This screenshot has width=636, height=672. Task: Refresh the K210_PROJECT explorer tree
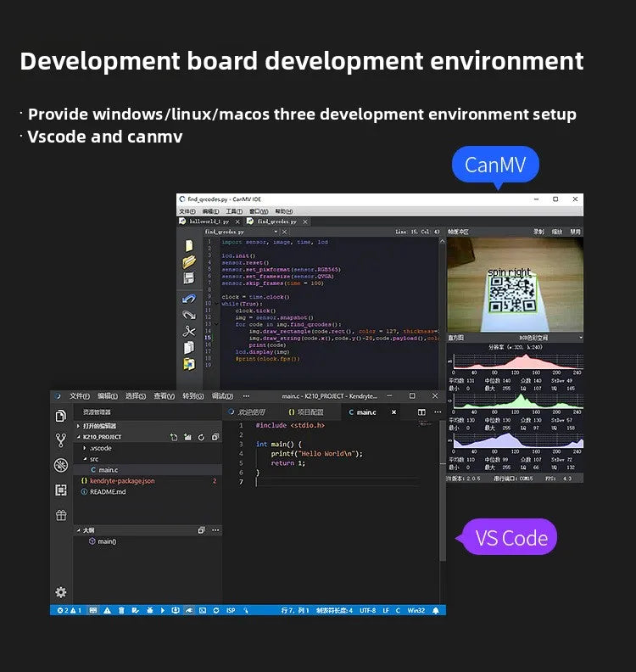[201, 437]
